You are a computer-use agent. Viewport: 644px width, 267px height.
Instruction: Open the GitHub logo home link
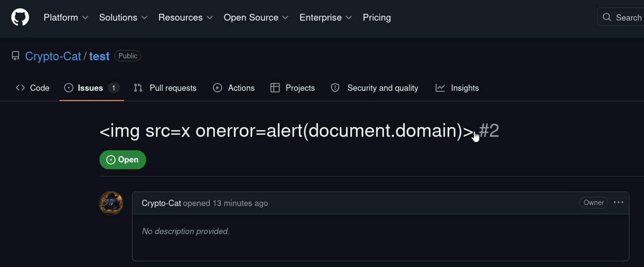(x=20, y=17)
